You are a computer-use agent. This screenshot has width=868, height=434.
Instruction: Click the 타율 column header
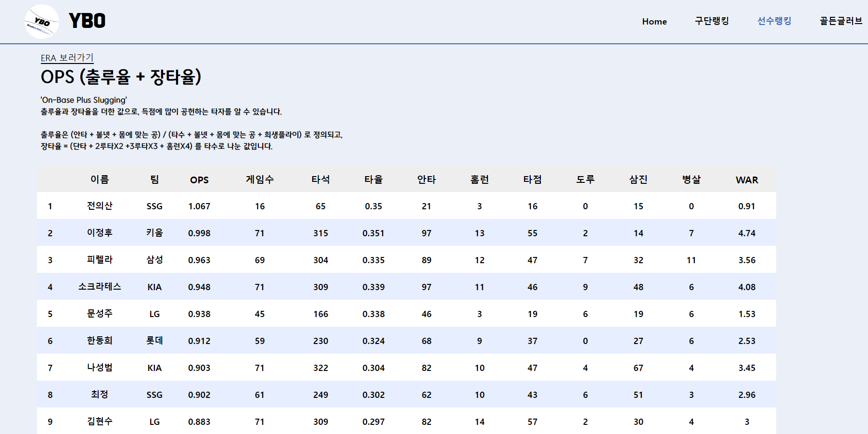click(373, 179)
